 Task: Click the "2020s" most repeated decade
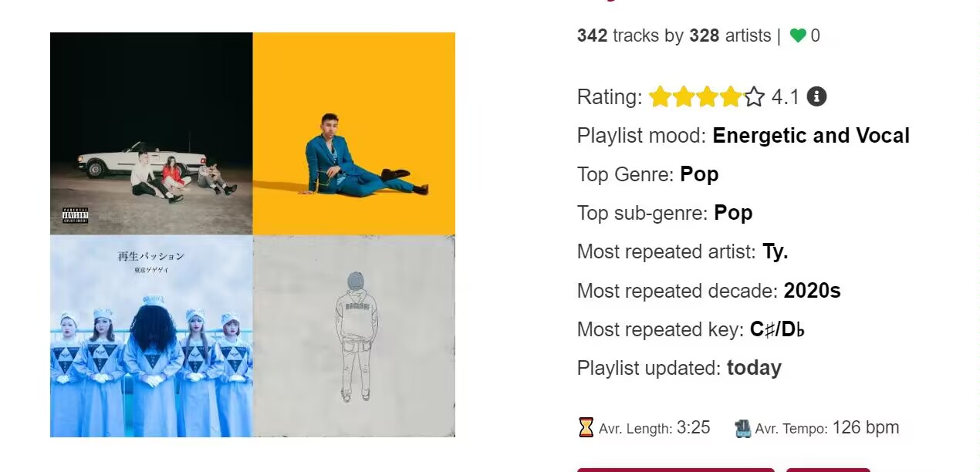tap(812, 291)
